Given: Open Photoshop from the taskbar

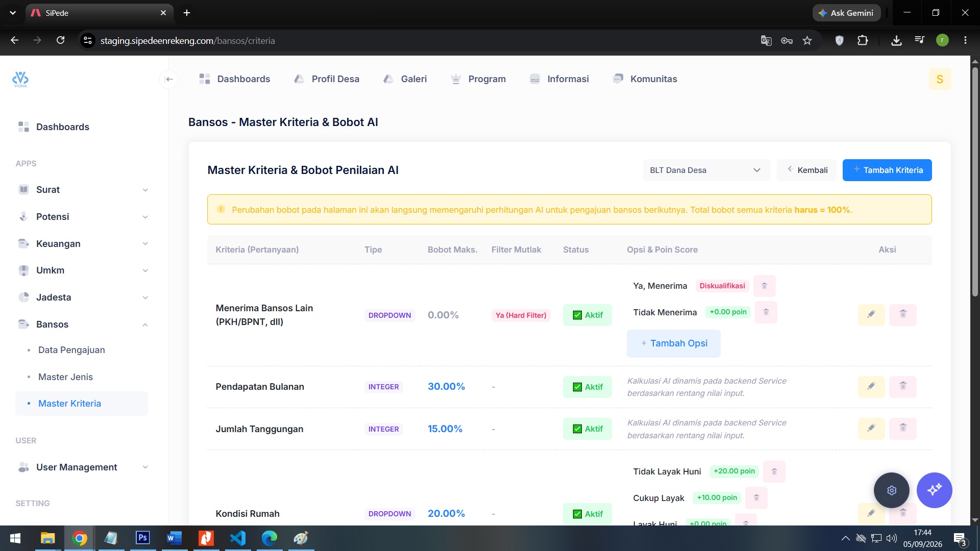Looking at the screenshot, I should (143, 538).
